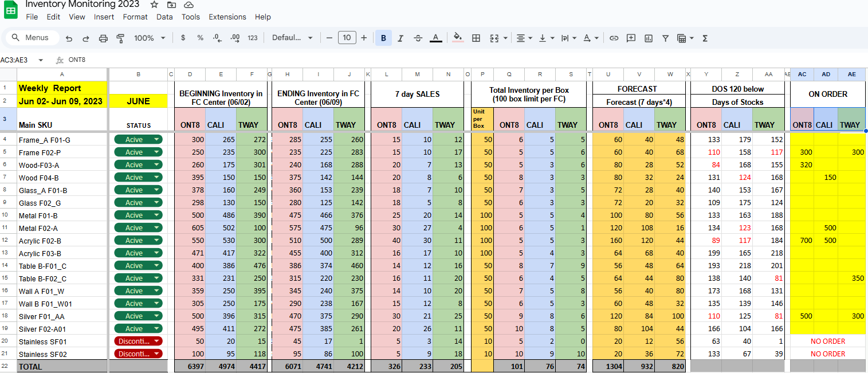Image resolution: width=868 pixels, height=373 pixels.
Task: Open status dropdown for Stainless SF01
Action: tap(156, 341)
